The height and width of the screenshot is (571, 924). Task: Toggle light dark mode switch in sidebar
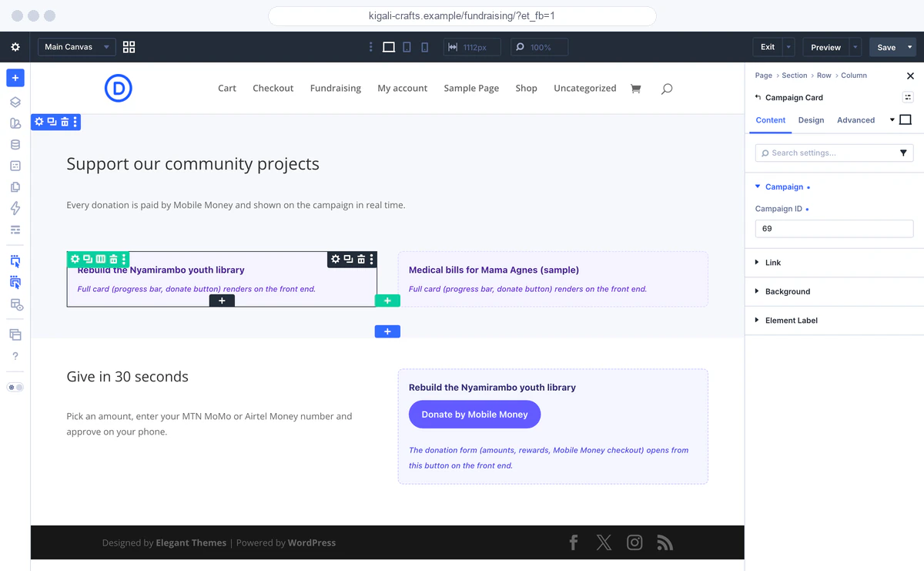pyautogui.click(x=15, y=387)
